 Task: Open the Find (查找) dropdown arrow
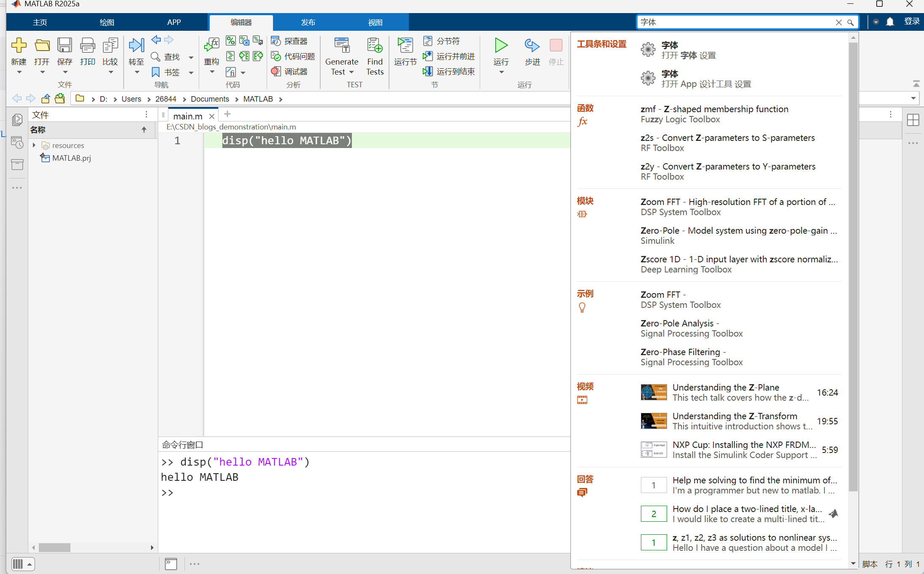tap(191, 57)
